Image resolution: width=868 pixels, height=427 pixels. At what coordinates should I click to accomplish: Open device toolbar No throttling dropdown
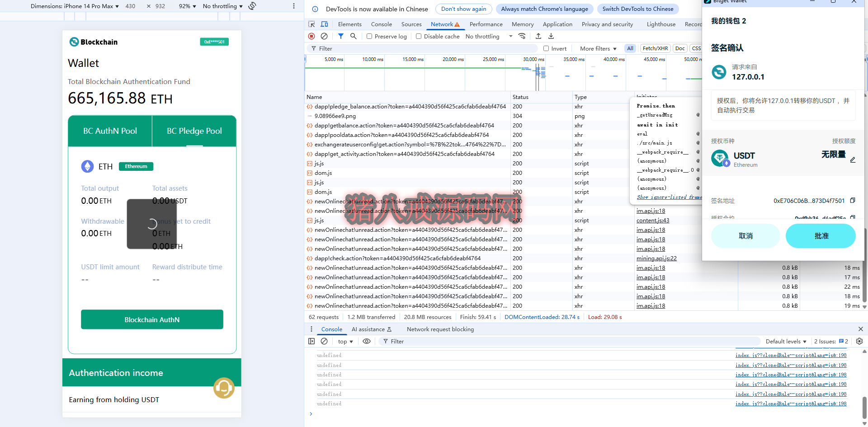point(222,6)
